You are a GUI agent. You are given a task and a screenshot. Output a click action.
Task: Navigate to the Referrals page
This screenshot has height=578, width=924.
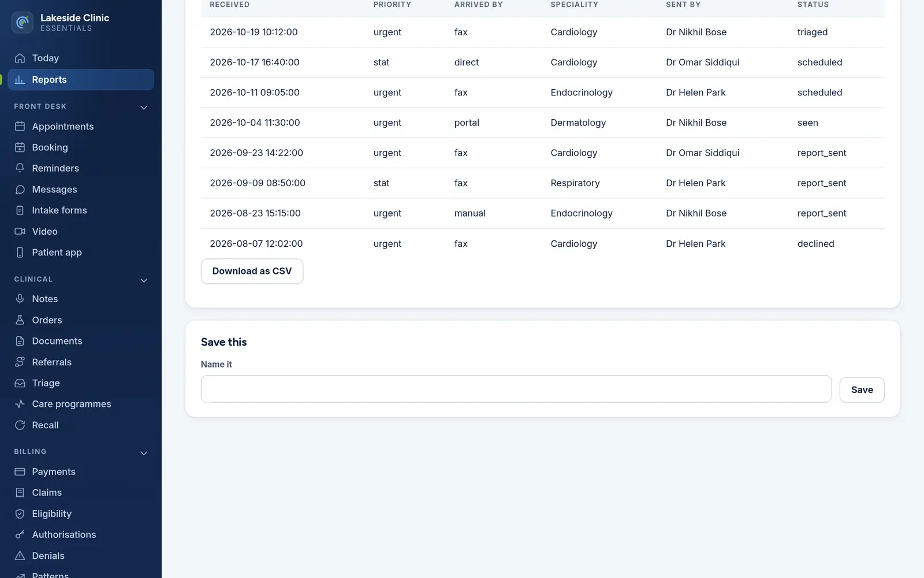[x=81, y=362]
